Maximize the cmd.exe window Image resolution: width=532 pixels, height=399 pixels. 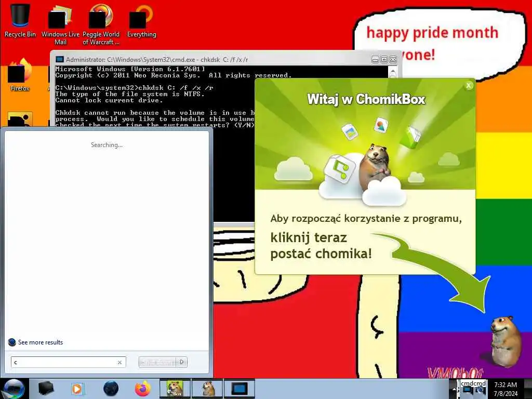384,60
